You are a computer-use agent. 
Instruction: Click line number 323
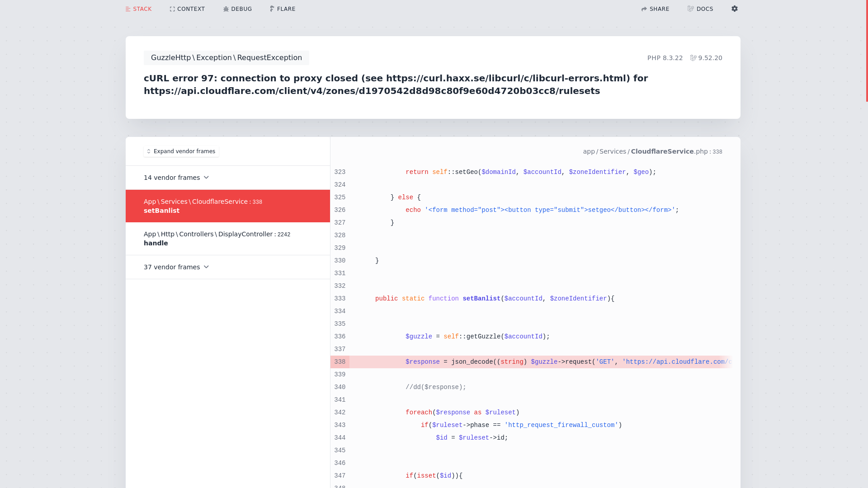pyautogui.click(x=340, y=172)
